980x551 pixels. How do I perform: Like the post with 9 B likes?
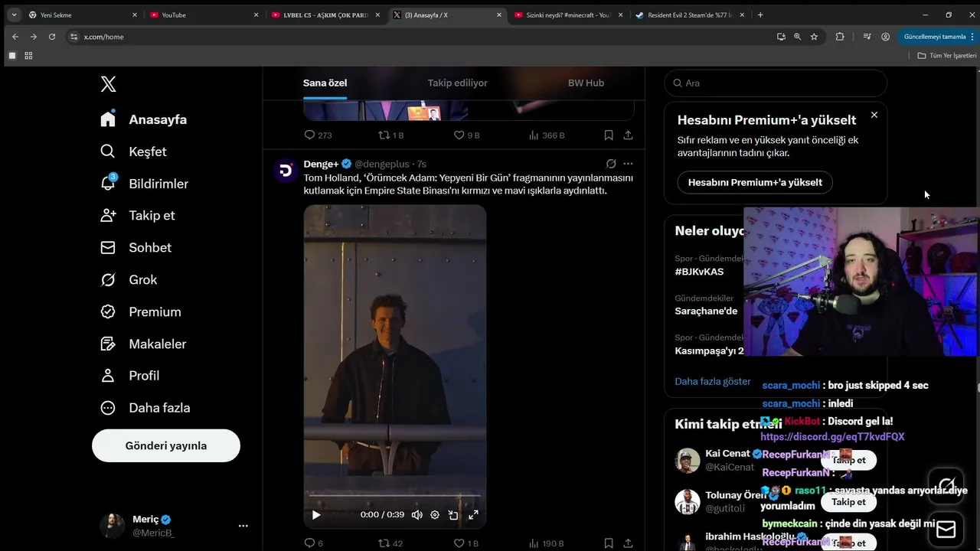[x=466, y=135]
